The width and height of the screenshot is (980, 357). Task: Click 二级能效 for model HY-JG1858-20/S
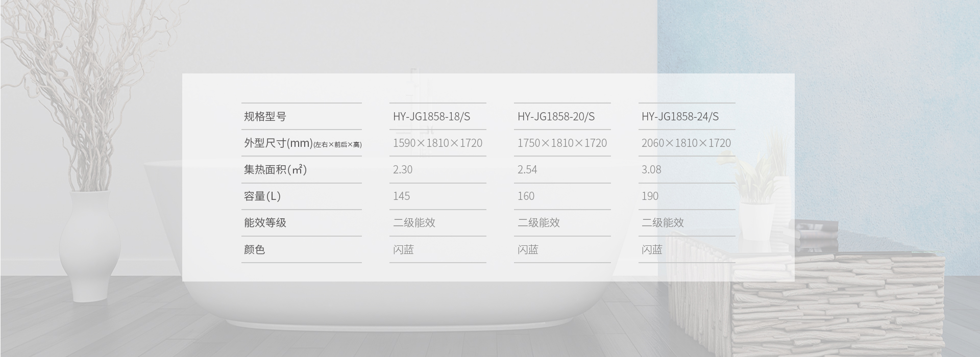538,222
